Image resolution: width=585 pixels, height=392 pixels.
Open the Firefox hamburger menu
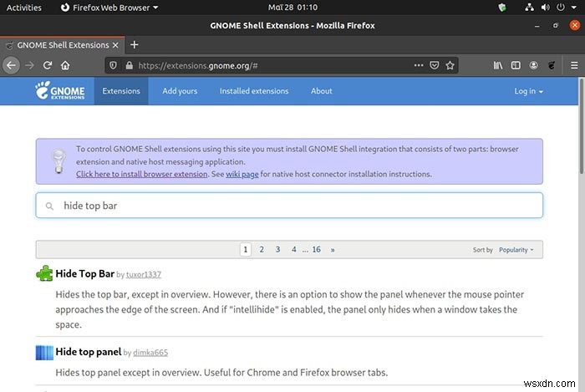click(574, 66)
